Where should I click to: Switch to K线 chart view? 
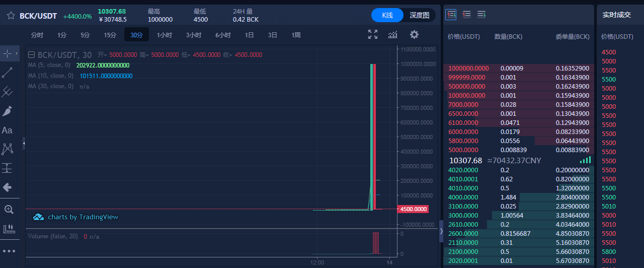point(387,15)
